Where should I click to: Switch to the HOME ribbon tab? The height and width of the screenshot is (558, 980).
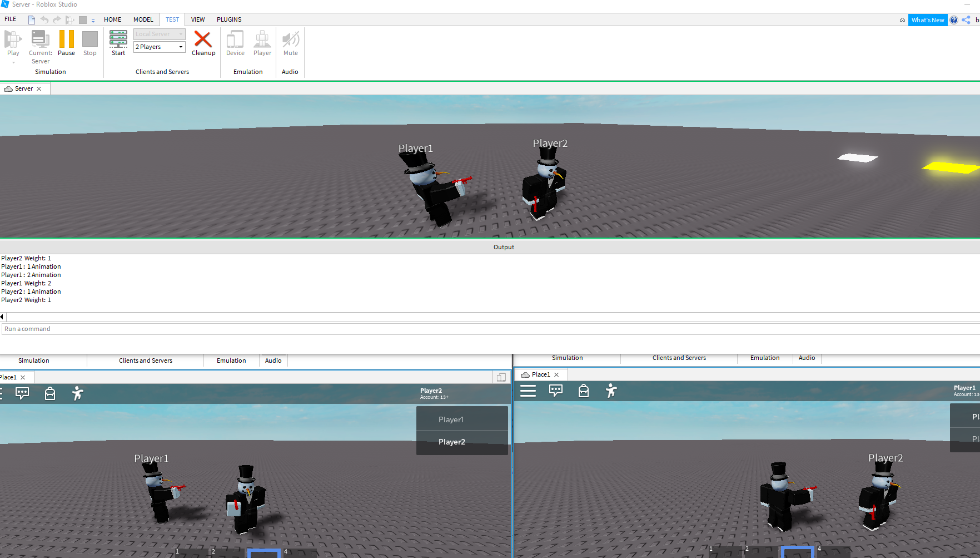pos(112,19)
